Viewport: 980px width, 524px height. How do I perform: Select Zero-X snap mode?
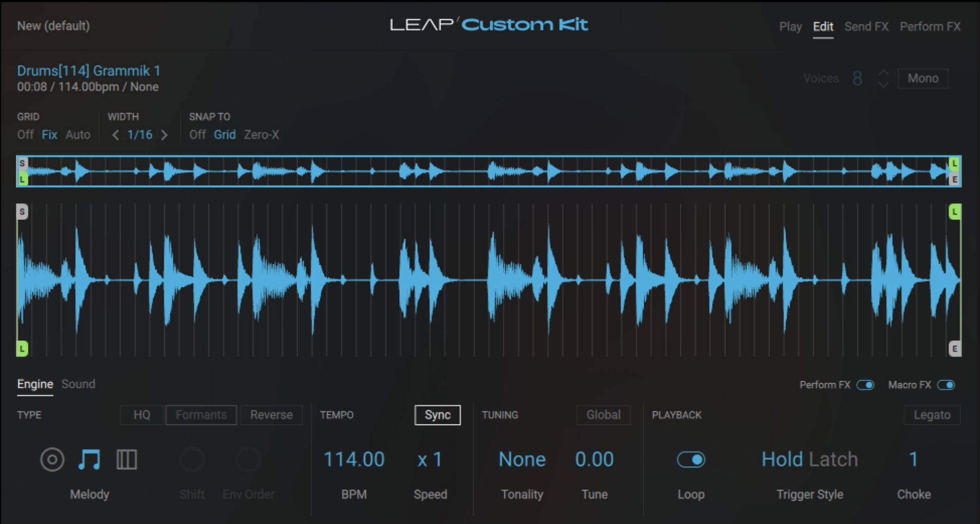(x=261, y=135)
